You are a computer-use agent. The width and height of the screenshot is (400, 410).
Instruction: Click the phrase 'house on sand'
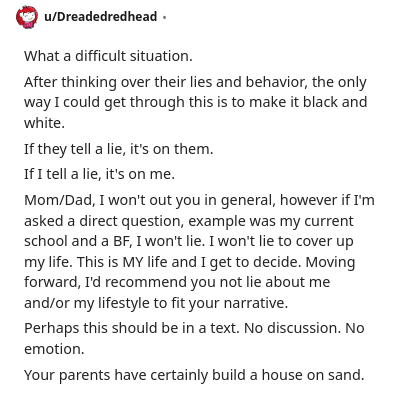click(313, 375)
